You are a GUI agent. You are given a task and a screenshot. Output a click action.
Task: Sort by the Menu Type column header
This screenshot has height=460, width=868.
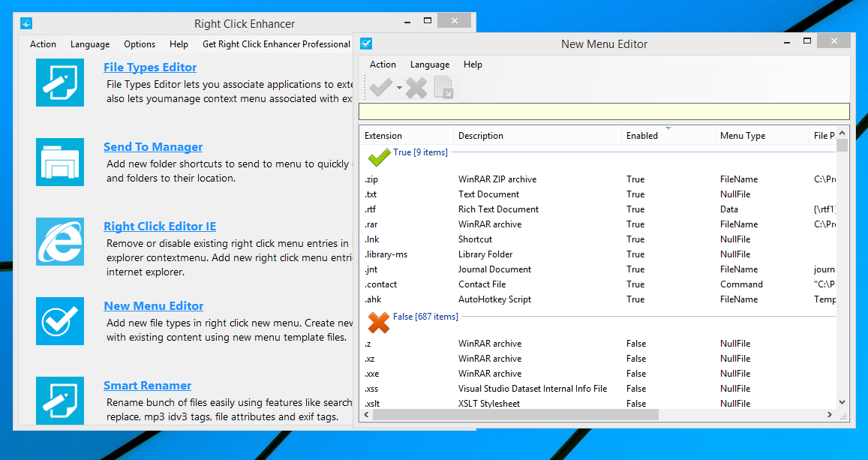click(x=762, y=136)
